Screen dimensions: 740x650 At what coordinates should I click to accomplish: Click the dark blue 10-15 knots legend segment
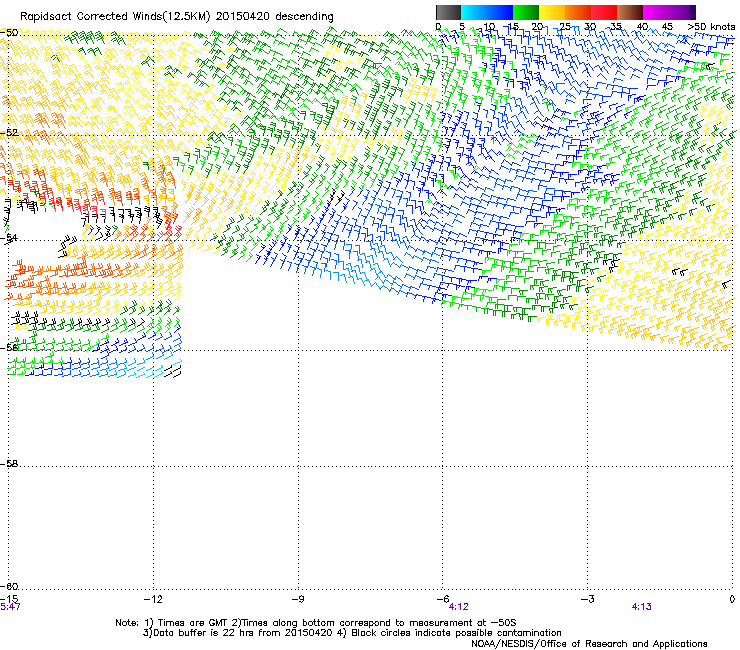coord(500,12)
